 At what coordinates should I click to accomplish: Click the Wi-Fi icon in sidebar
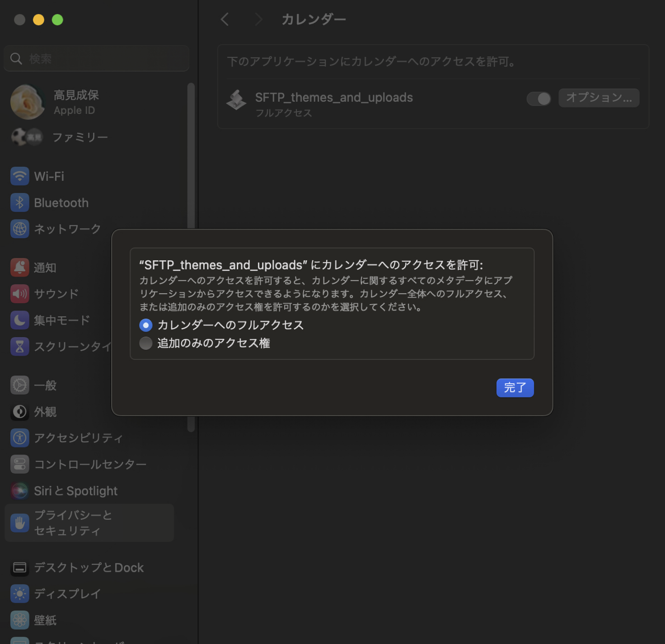tap(19, 176)
